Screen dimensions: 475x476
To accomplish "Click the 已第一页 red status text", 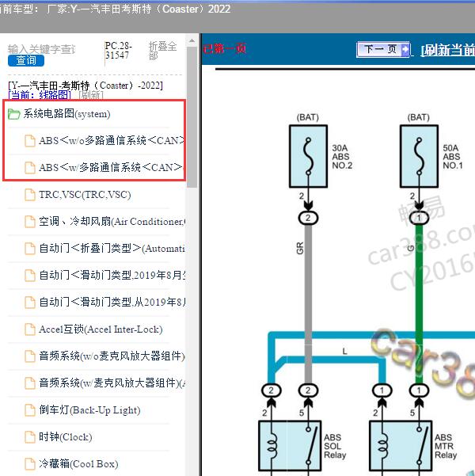I will pos(224,48).
